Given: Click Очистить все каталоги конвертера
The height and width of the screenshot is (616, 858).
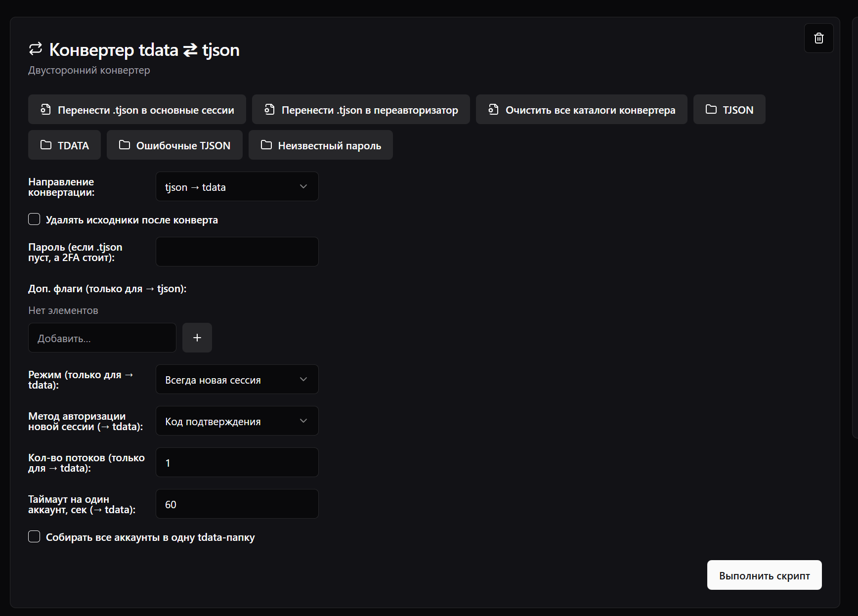Looking at the screenshot, I should [581, 109].
